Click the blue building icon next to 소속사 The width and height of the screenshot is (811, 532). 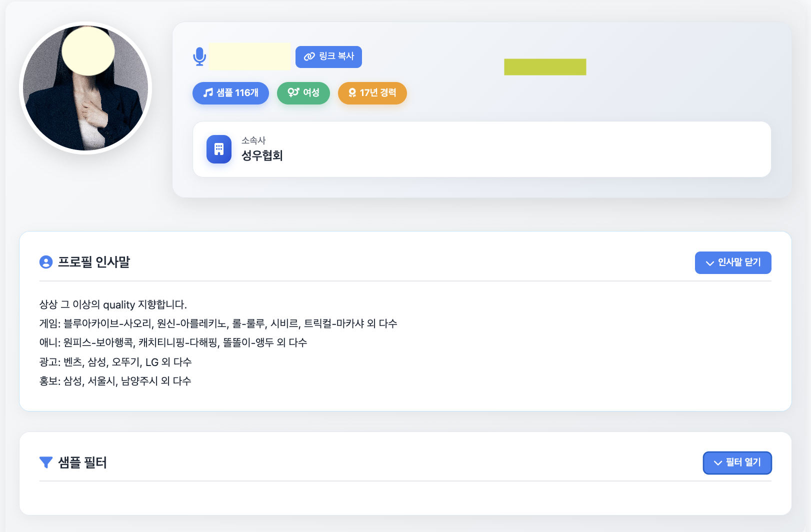tap(218, 148)
